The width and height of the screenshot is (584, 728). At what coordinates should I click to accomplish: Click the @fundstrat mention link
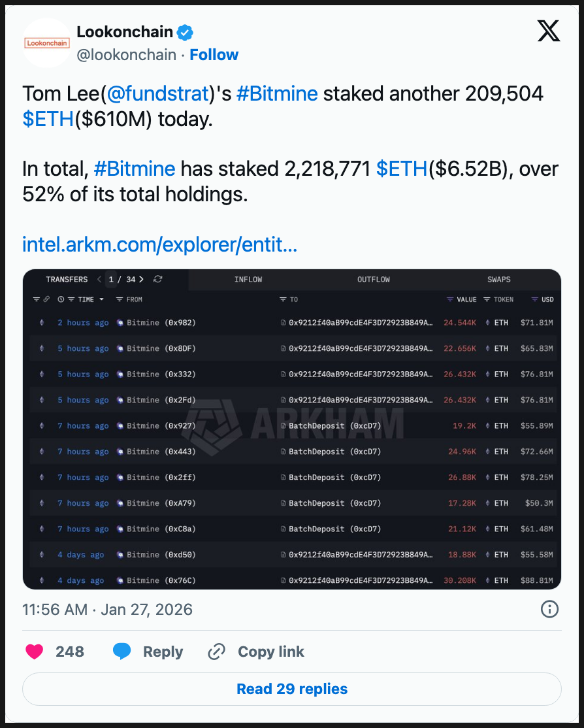pos(157,93)
